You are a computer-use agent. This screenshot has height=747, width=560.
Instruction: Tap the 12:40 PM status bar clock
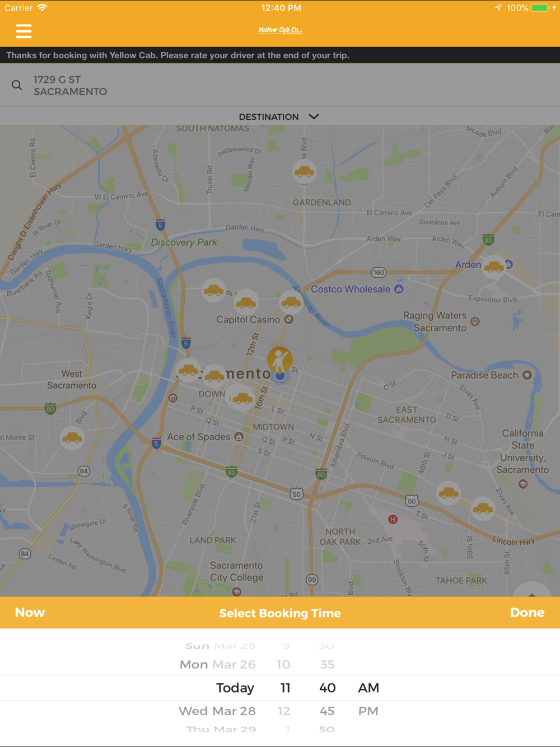(281, 8)
